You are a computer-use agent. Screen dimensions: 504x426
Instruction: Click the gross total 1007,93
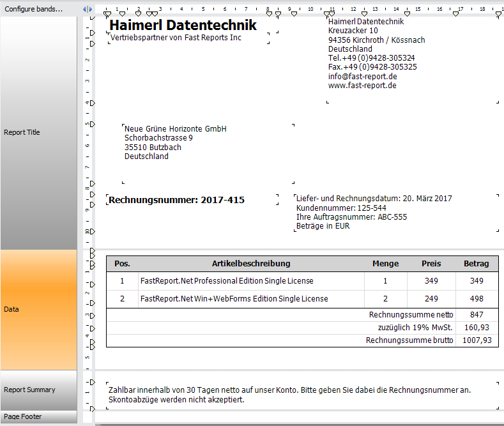pos(477,340)
